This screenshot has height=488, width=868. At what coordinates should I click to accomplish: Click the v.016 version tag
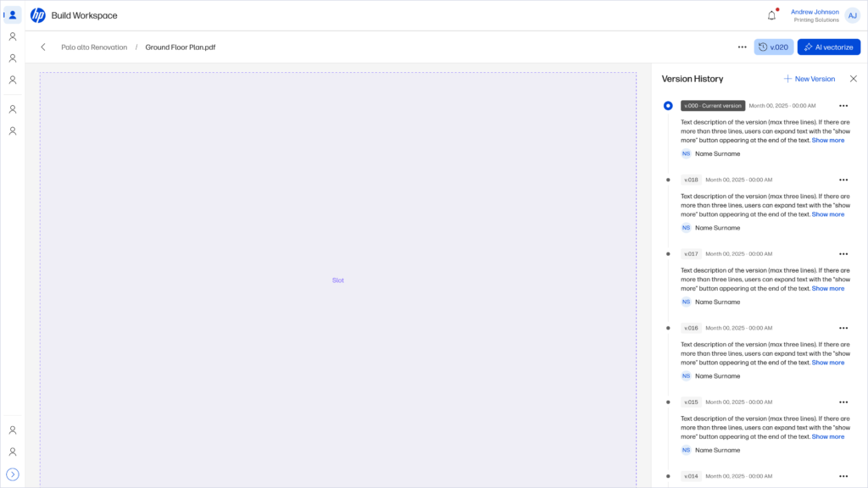pyautogui.click(x=691, y=328)
